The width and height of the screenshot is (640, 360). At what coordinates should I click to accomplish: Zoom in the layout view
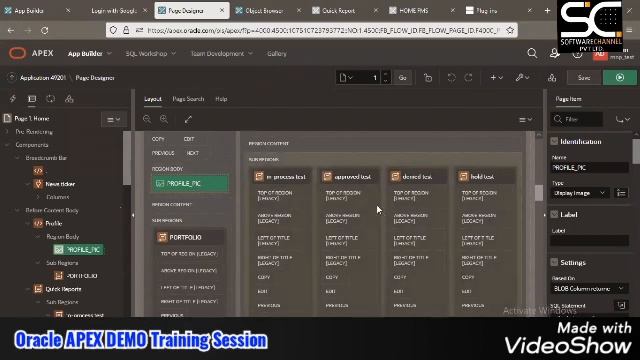(x=164, y=119)
